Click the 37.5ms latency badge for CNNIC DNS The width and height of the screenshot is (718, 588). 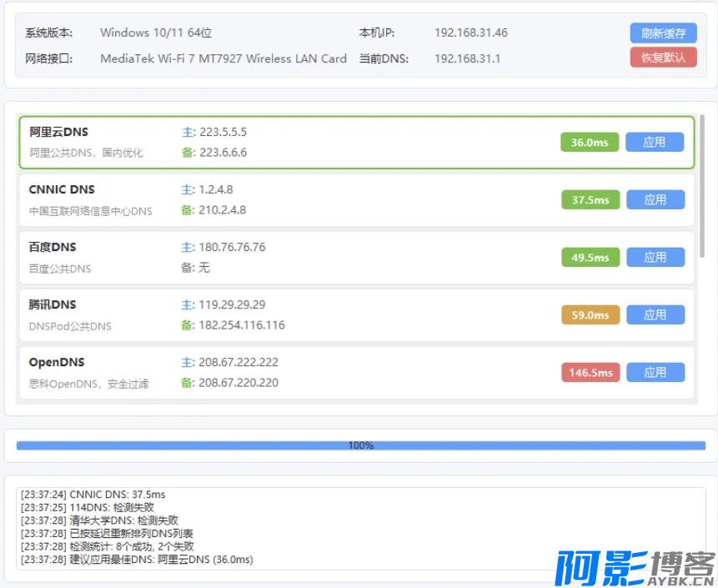coord(590,199)
